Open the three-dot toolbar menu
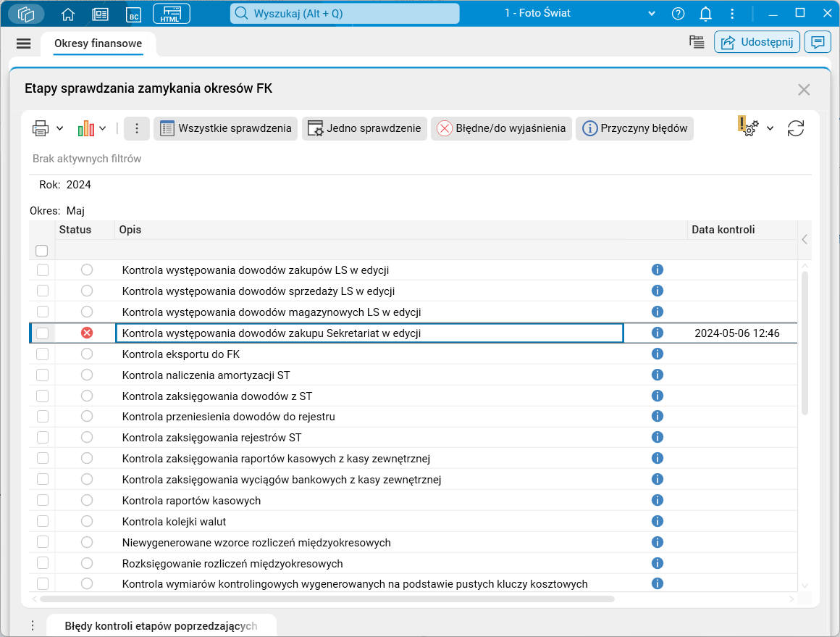Image resolution: width=840 pixels, height=637 pixels. coord(136,128)
